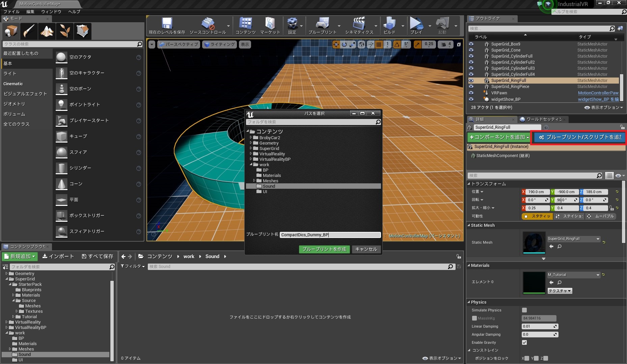Toggle visibility of SuperGrid_Cone
627x364 pixels.
471,50
